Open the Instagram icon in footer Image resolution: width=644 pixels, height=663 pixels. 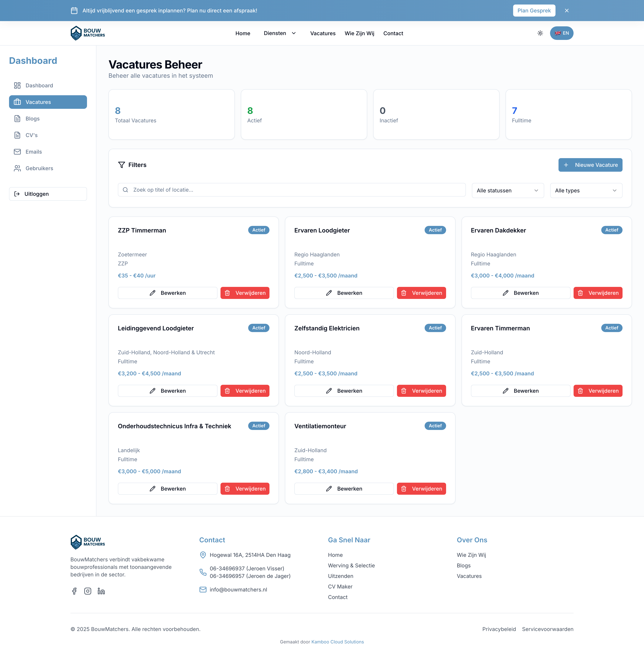[x=88, y=591]
